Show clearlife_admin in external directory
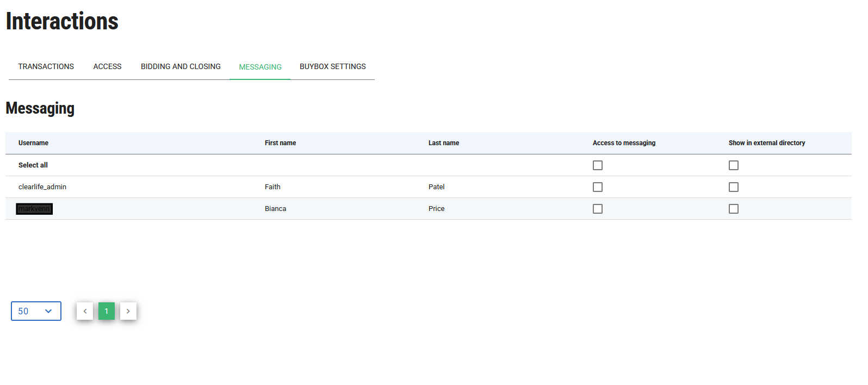Viewport: 868px width, 385px height. 734,187
